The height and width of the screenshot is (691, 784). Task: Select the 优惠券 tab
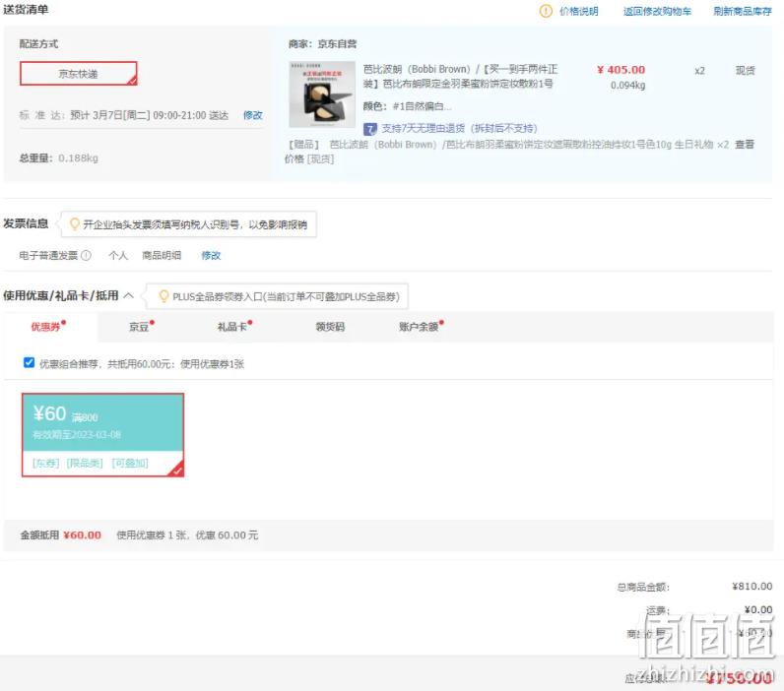pyautogui.click(x=48, y=326)
